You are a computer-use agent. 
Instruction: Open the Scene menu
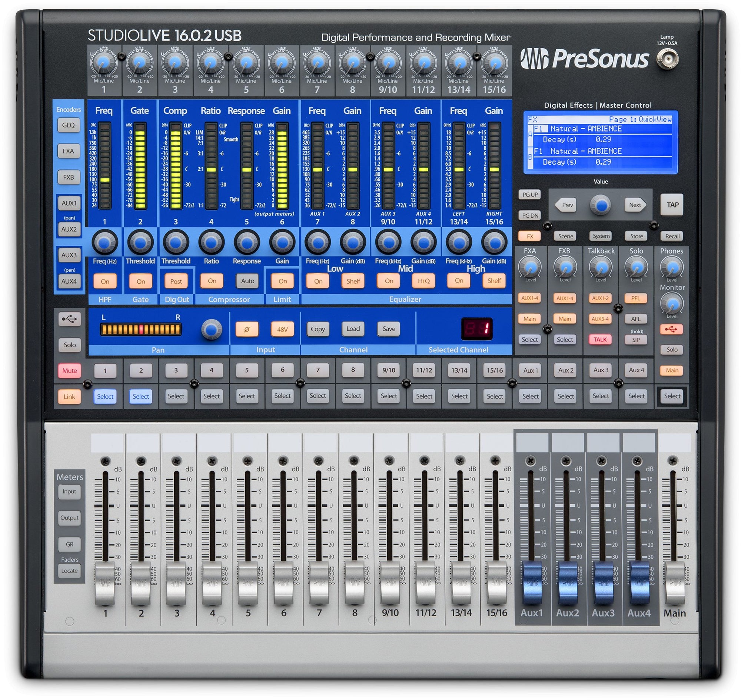[565, 236]
